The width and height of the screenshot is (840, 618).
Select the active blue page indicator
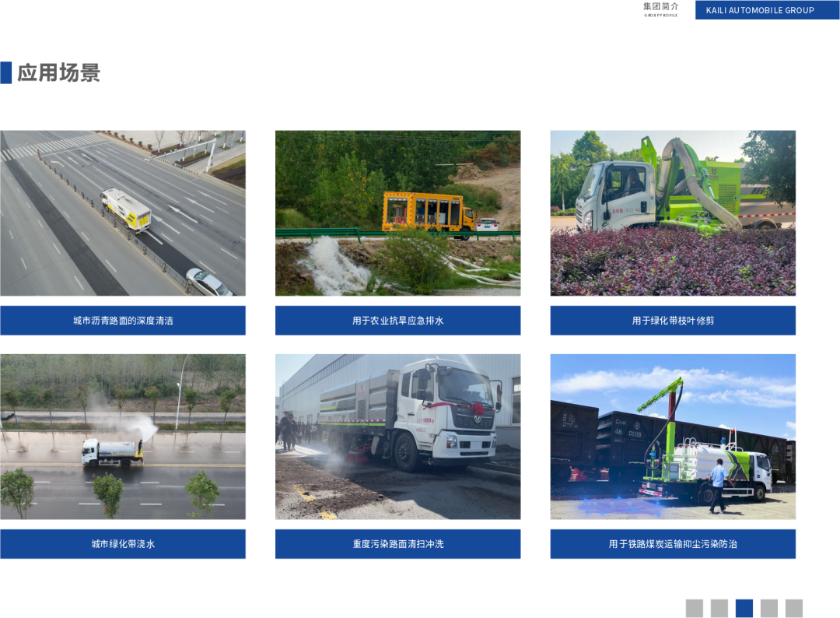click(x=744, y=608)
